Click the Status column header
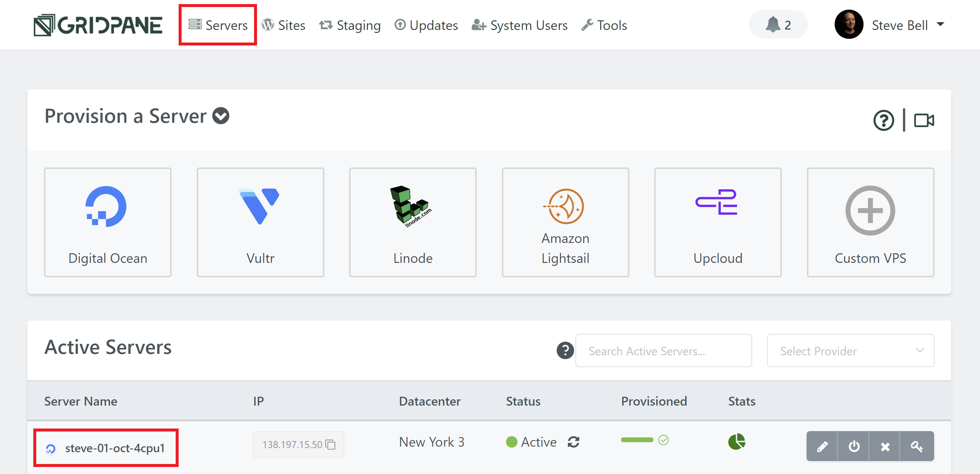Screen dimensions: 980x474 tap(523, 401)
